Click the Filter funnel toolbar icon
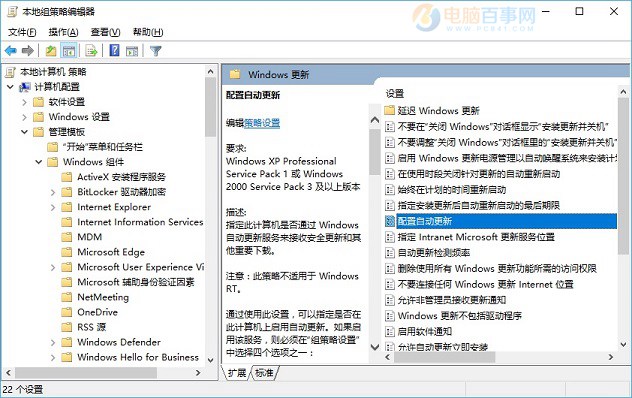 [x=156, y=51]
